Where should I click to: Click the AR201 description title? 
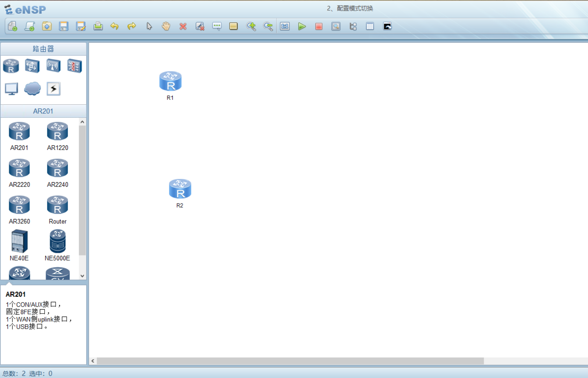tap(15, 294)
